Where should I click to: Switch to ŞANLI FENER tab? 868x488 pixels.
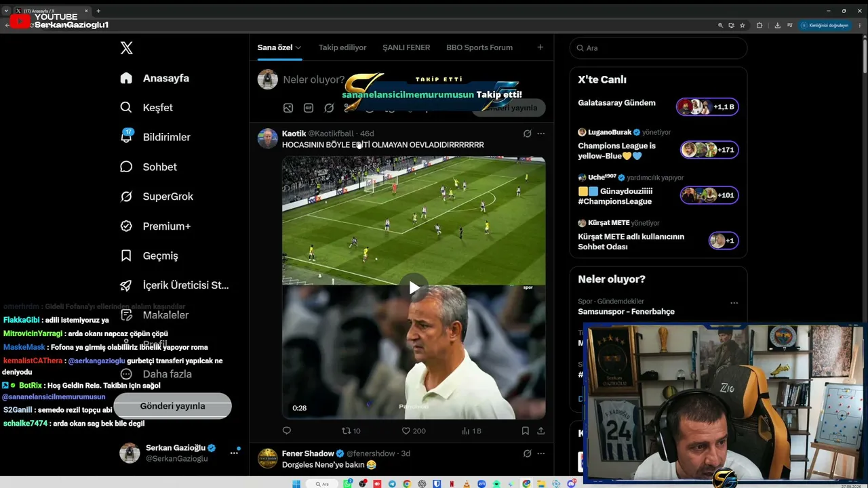point(406,47)
